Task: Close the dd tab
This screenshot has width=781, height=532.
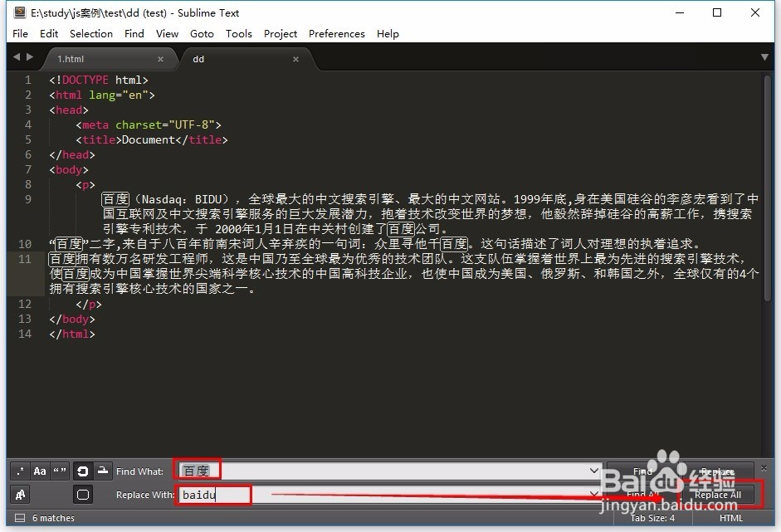Action: point(295,59)
